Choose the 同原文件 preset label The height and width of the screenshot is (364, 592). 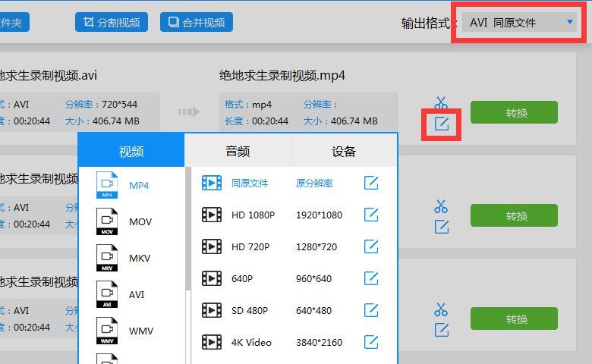click(x=250, y=184)
